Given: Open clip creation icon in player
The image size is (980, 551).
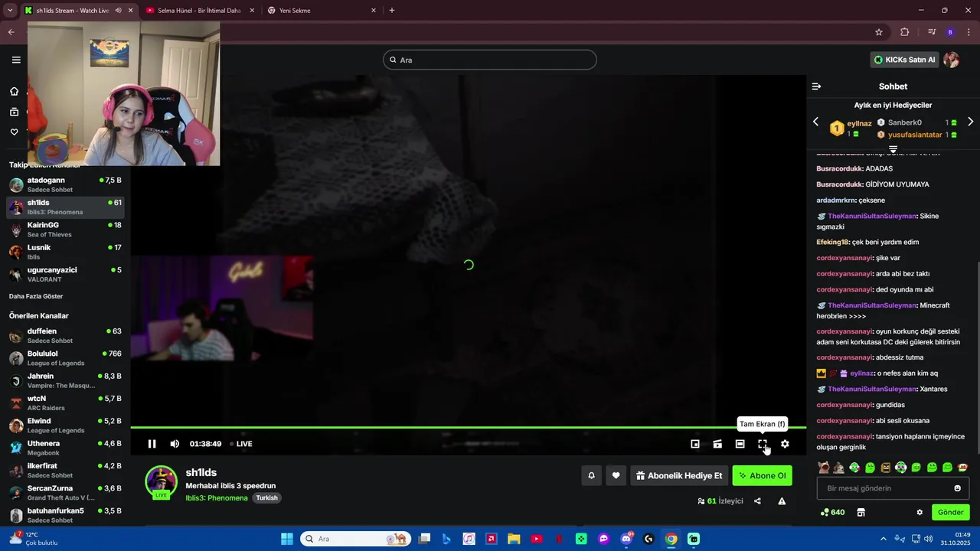Looking at the screenshot, I should tap(717, 444).
